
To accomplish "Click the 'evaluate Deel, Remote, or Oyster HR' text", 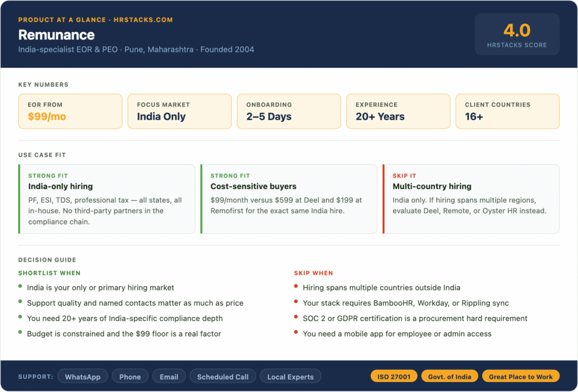I will click(x=469, y=211).
